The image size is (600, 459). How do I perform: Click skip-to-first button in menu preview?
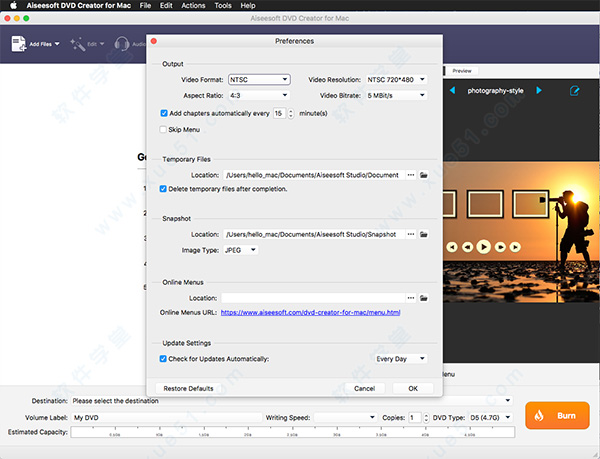452,247
